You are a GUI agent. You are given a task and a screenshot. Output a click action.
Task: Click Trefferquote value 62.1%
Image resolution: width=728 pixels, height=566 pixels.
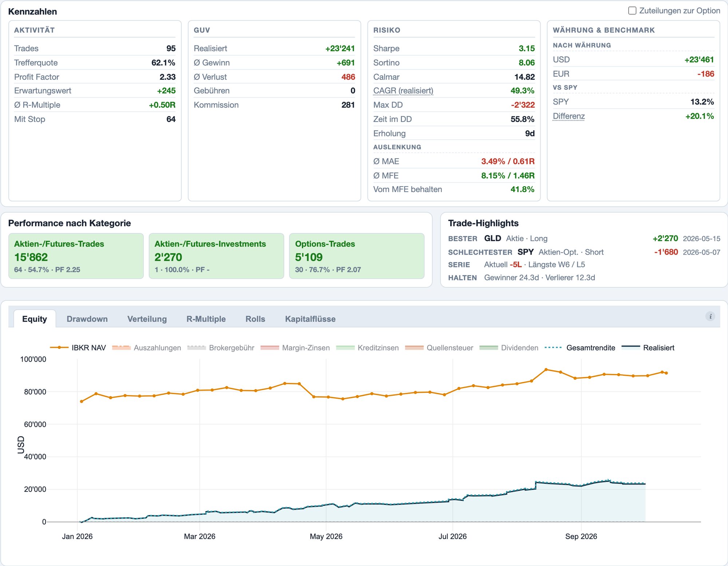coord(163,63)
